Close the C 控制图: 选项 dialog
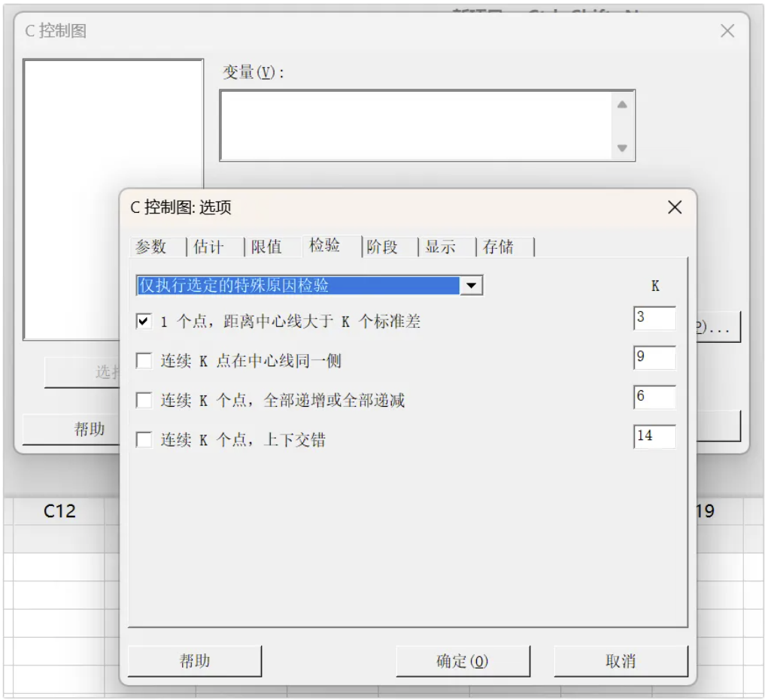The width and height of the screenshot is (765, 700). (x=675, y=208)
